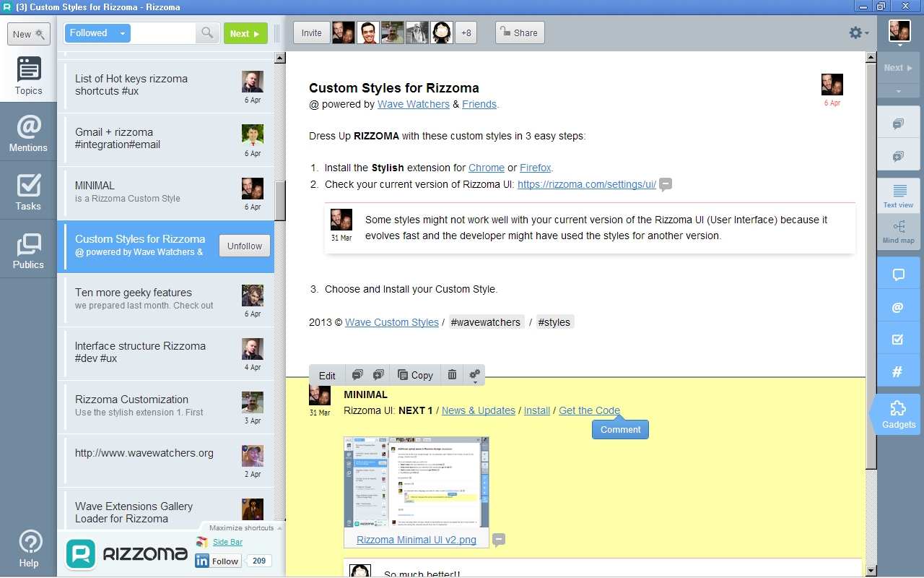The height and width of the screenshot is (578, 924).
Task: Jump to next unread in right sidebar
Action: [899, 68]
